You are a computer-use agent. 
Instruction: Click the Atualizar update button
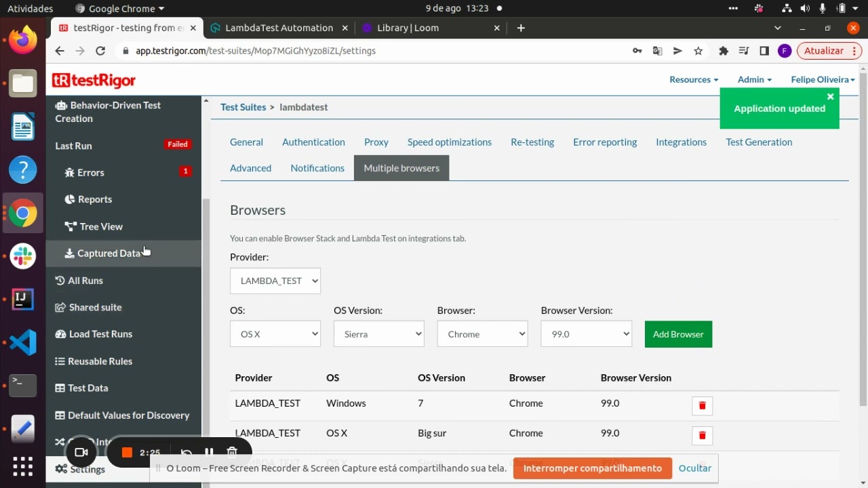click(829, 51)
